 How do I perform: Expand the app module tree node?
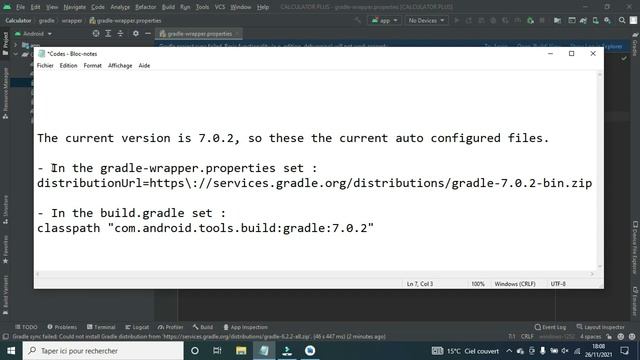(16, 44)
